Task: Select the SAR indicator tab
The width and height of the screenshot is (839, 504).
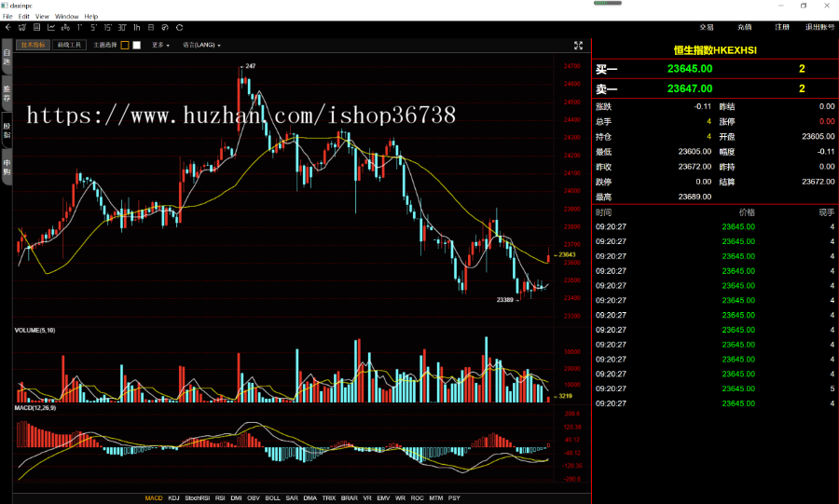Action: [x=292, y=498]
